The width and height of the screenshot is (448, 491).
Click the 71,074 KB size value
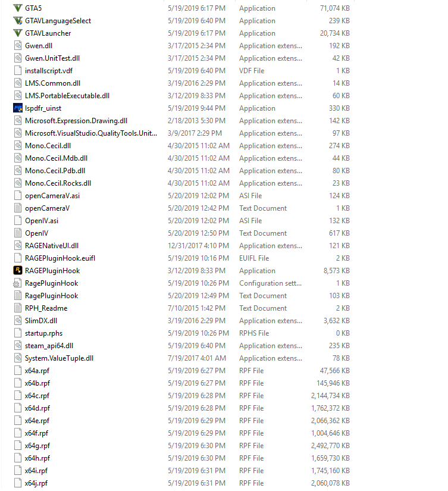pos(335,8)
